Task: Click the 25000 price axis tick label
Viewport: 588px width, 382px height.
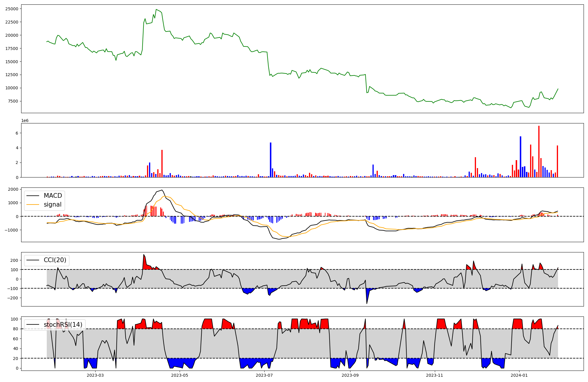Action: [x=12, y=9]
